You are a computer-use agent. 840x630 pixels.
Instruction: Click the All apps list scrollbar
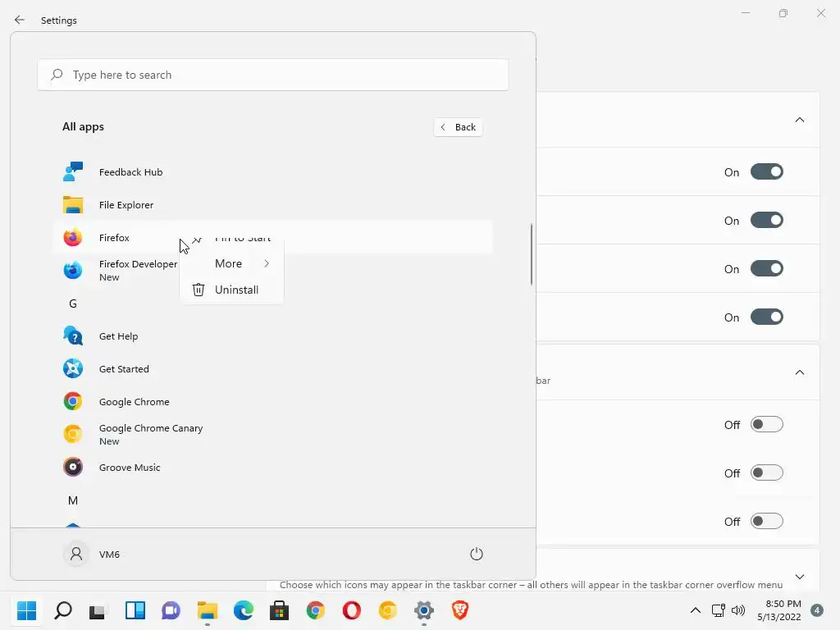tap(532, 254)
